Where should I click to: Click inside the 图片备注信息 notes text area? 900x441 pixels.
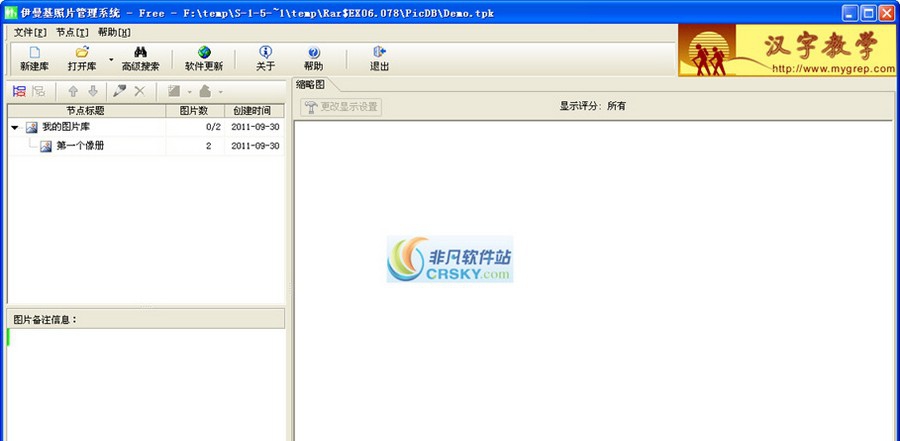[x=146, y=385]
